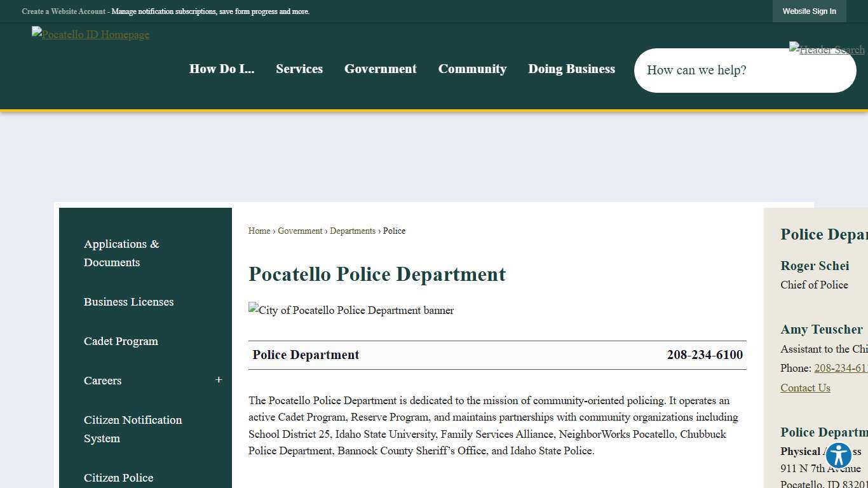Open the Departments breadcrumb
Viewport: 868px width, 488px height.
[353, 231]
